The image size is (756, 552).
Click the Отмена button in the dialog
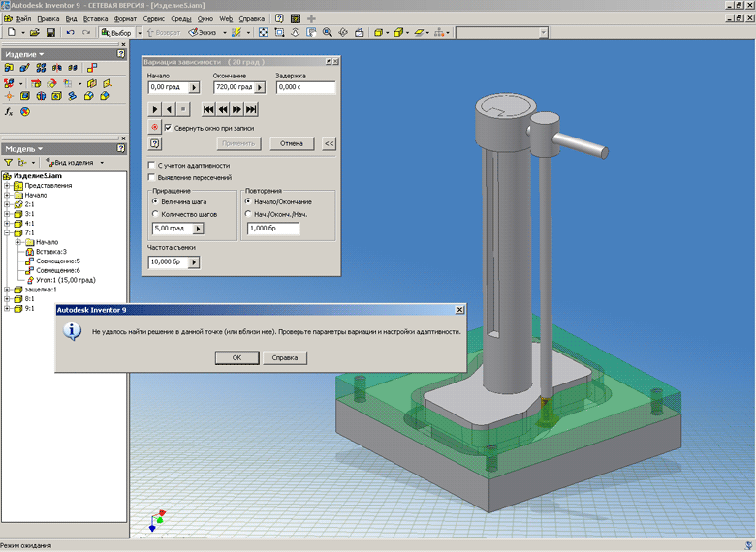(x=292, y=143)
